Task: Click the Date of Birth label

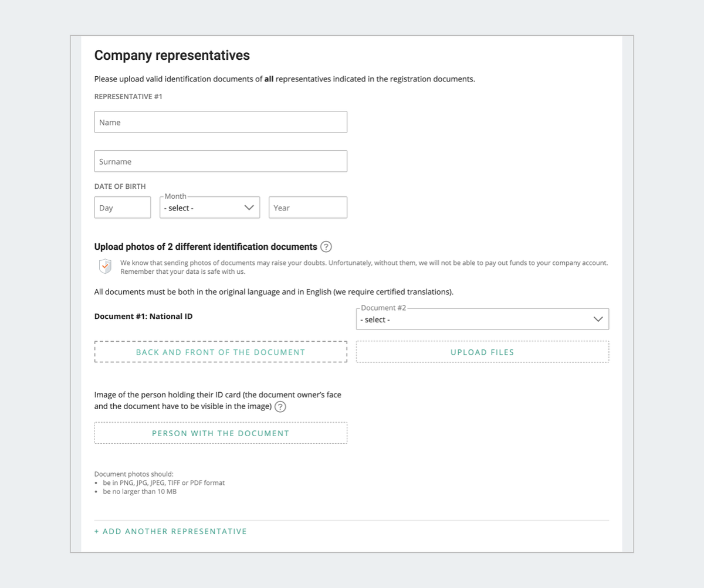Action: 120,186
